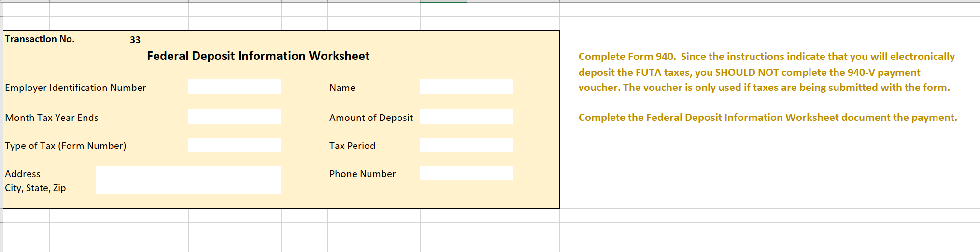Click the City, State, Zip input cell
Image resolution: width=980 pixels, height=252 pixels.
click(x=188, y=188)
